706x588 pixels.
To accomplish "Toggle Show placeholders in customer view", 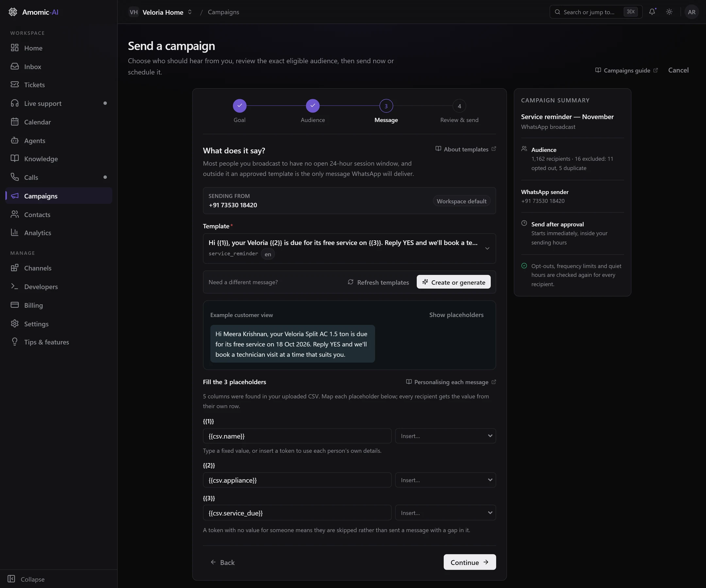I will coord(456,315).
